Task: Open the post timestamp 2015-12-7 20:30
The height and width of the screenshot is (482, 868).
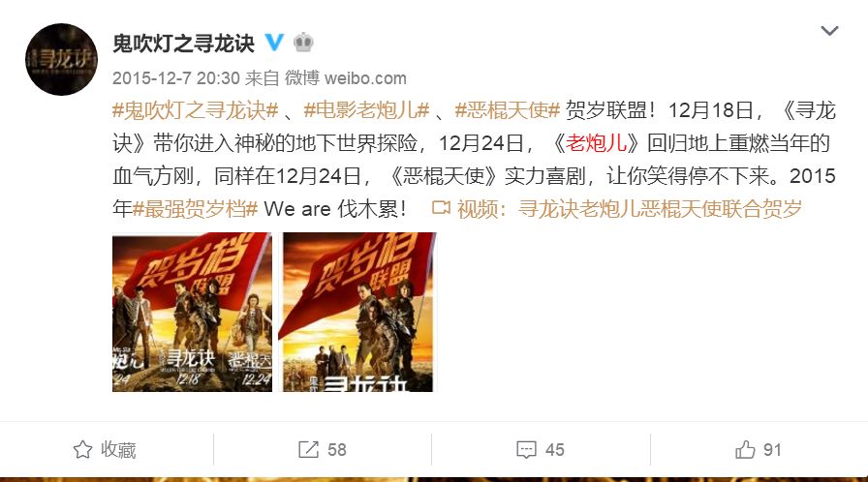Action: [176, 78]
